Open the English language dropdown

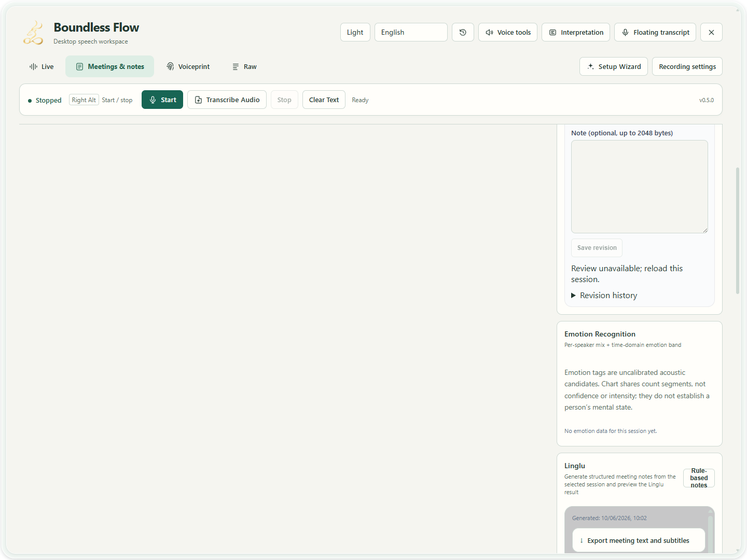pyautogui.click(x=411, y=32)
